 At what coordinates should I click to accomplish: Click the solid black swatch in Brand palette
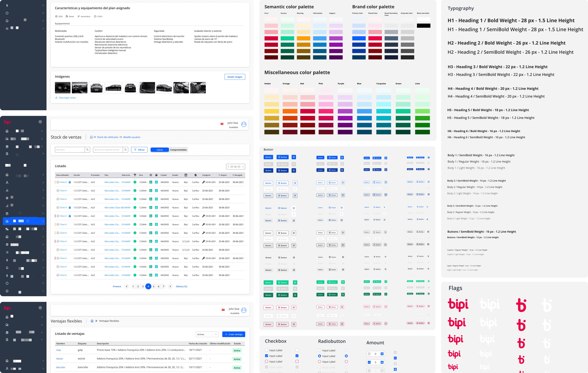pyautogui.click(x=423, y=26)
